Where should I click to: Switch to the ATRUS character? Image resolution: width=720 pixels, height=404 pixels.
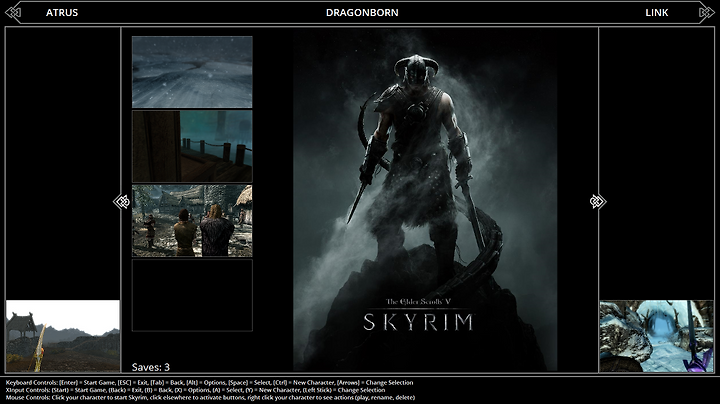click(x=62, y=13)
